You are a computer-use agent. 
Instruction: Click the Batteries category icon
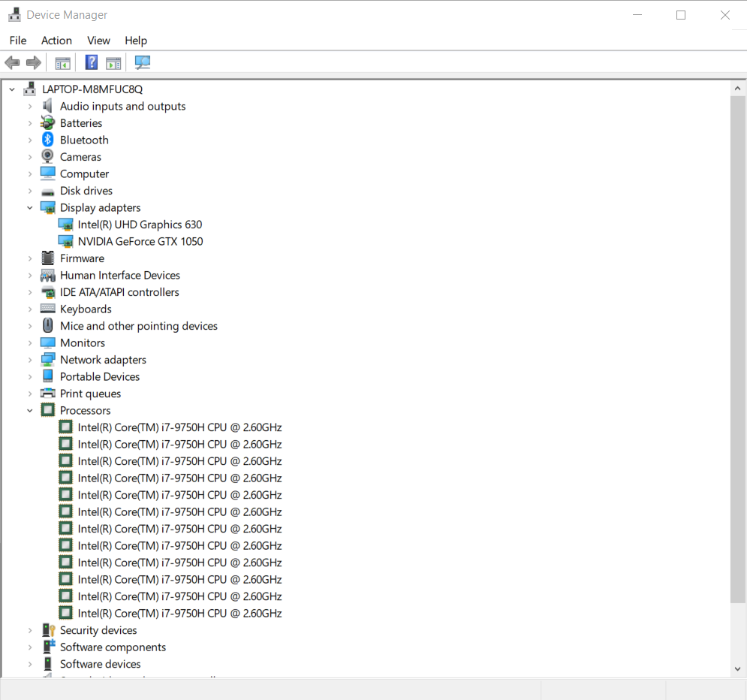(x=48, y=123)
